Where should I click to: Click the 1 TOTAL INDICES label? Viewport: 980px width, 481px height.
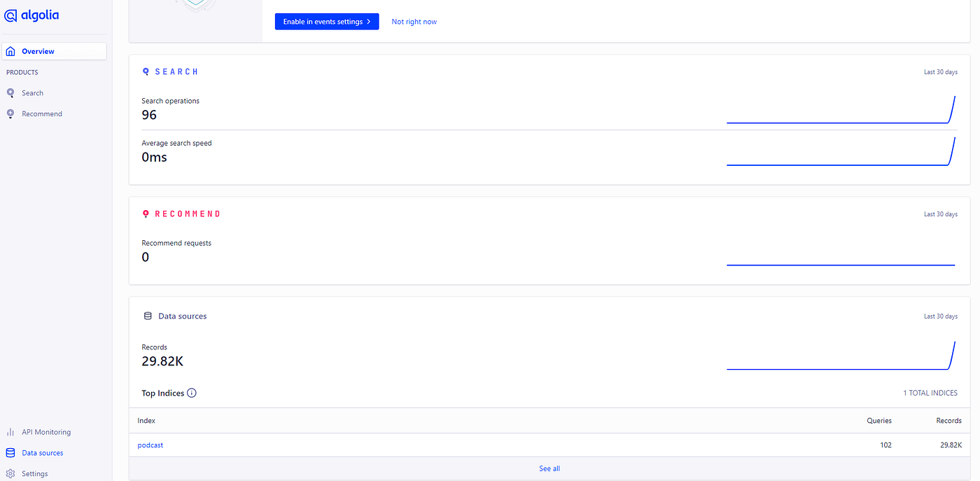(x=930, y=393)
